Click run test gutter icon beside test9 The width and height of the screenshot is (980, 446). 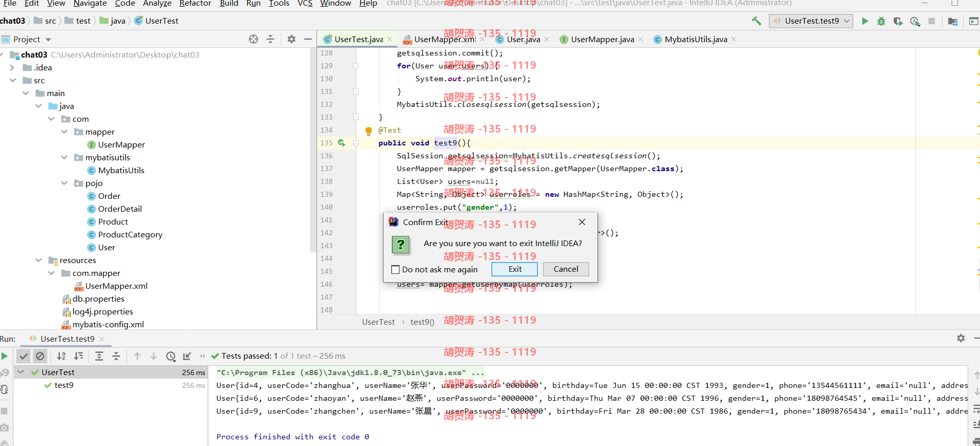[341, 143]
